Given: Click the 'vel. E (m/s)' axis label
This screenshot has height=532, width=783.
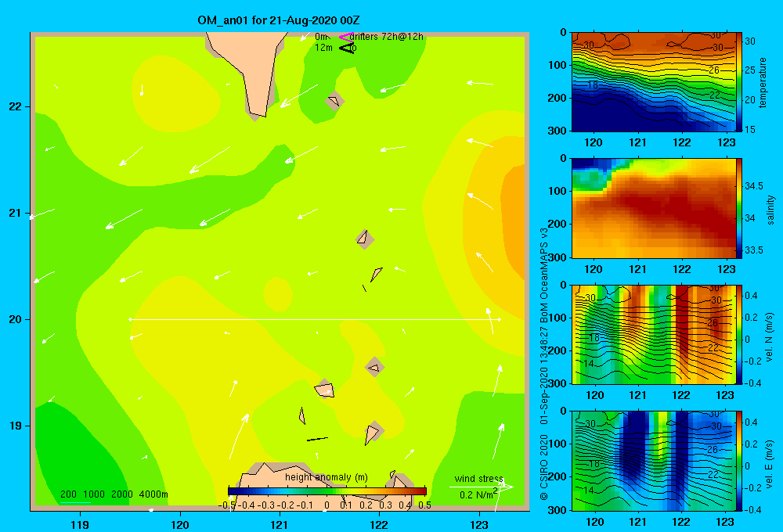Looking at the screenshot, I should point(770,463).
